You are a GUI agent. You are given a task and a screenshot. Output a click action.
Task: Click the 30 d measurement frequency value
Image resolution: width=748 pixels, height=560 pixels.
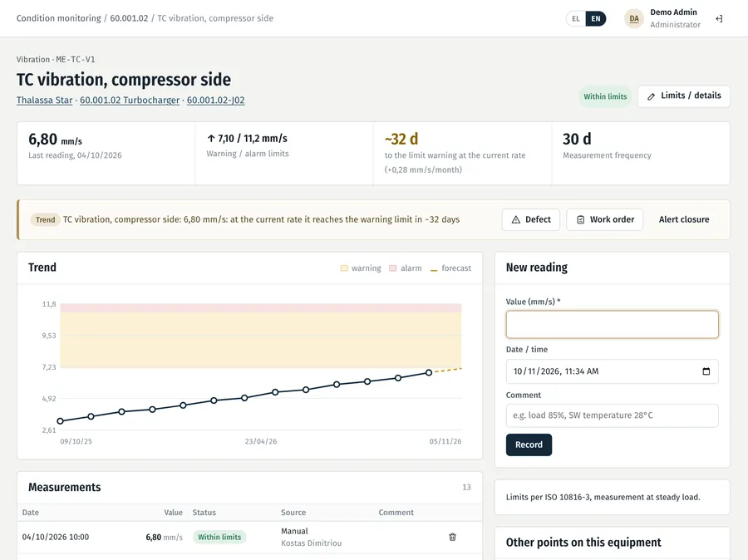577,139
